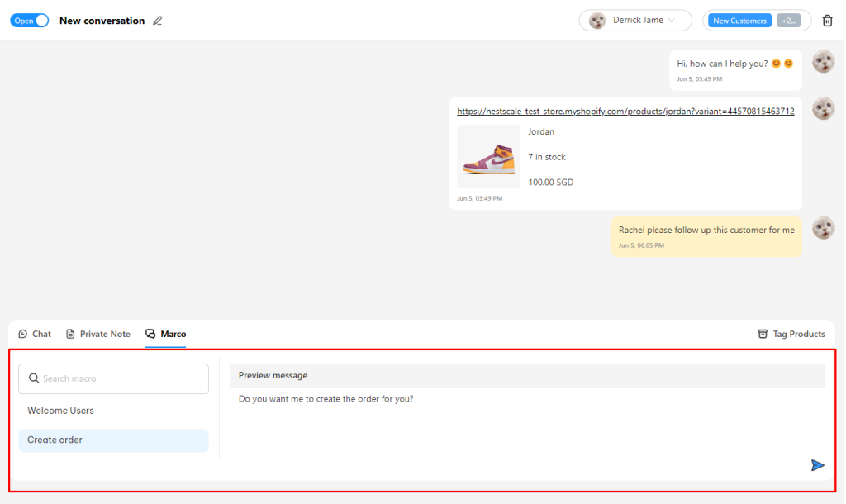Click the Chat tab speech bubble icon
The width and height of the screenshot is (846, 504).
click(x=22, y=334)
